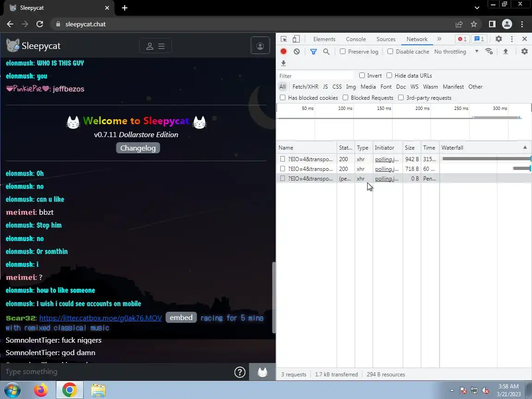
Task: Click the inspect element picker icon
Action: pos(284,39)
